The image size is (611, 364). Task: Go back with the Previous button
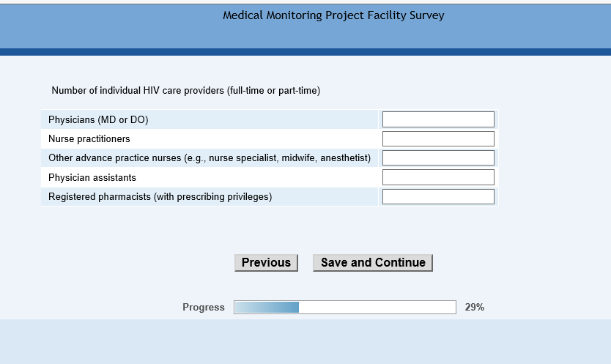(266, 263)
